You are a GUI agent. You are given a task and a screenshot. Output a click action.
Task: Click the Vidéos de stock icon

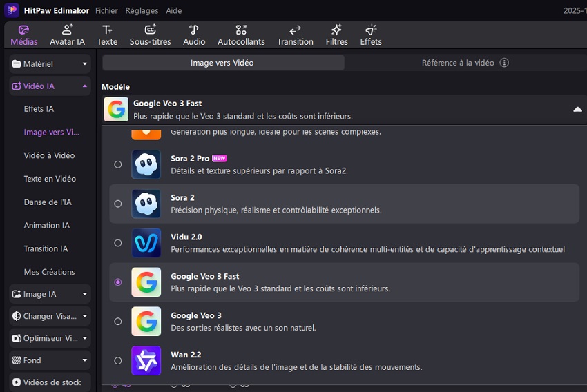click(x=16, y=382)
